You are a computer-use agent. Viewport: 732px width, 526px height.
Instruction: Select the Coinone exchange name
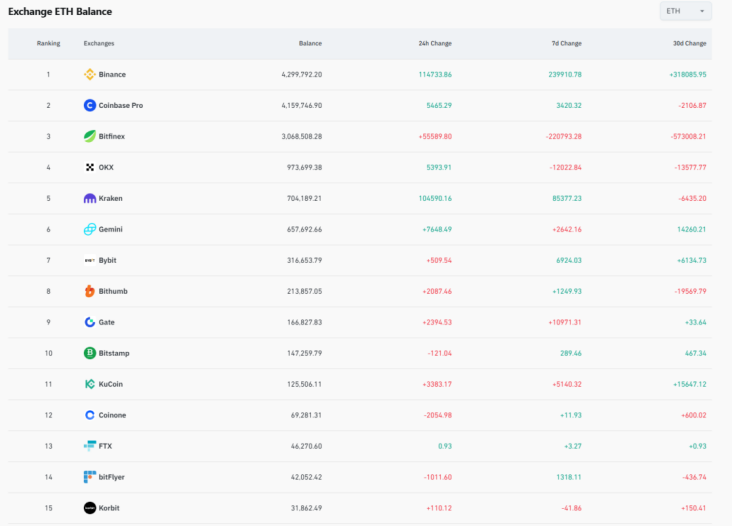pos(112,415)
